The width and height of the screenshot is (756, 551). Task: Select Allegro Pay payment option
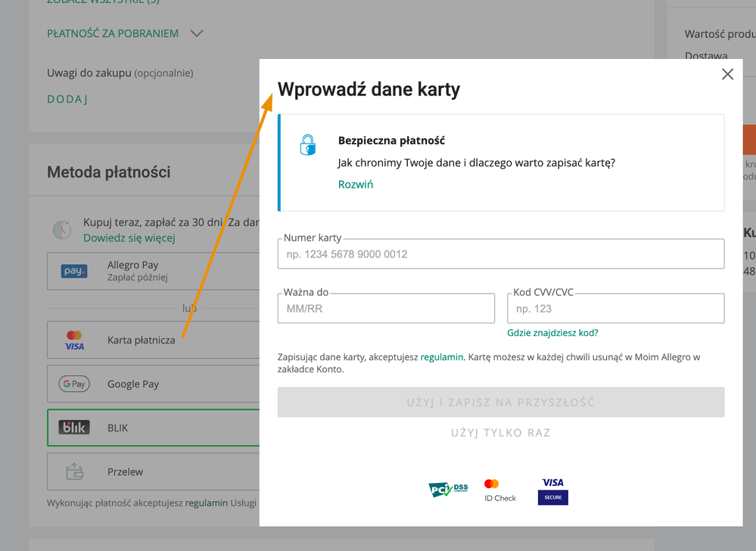[x=154, y=271]
